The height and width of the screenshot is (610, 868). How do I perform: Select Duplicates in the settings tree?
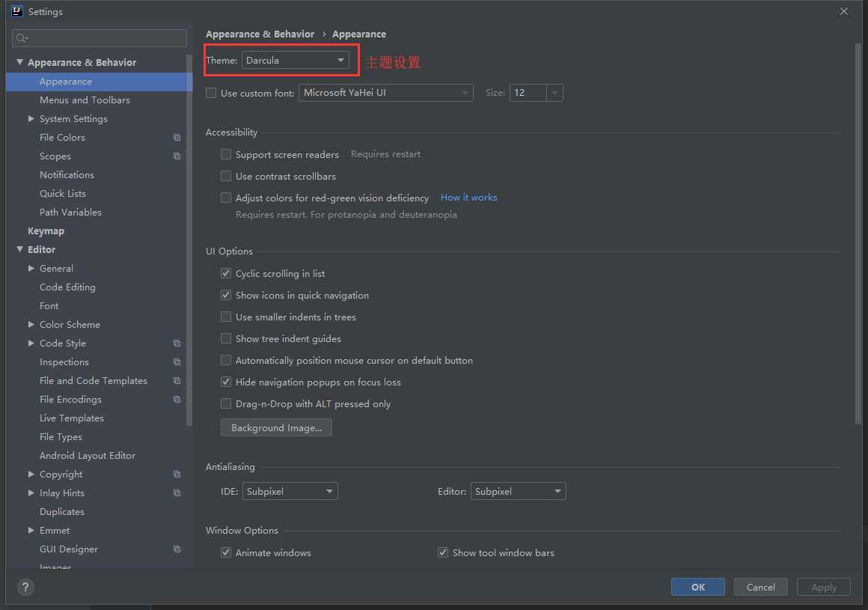tap(62, 512)
